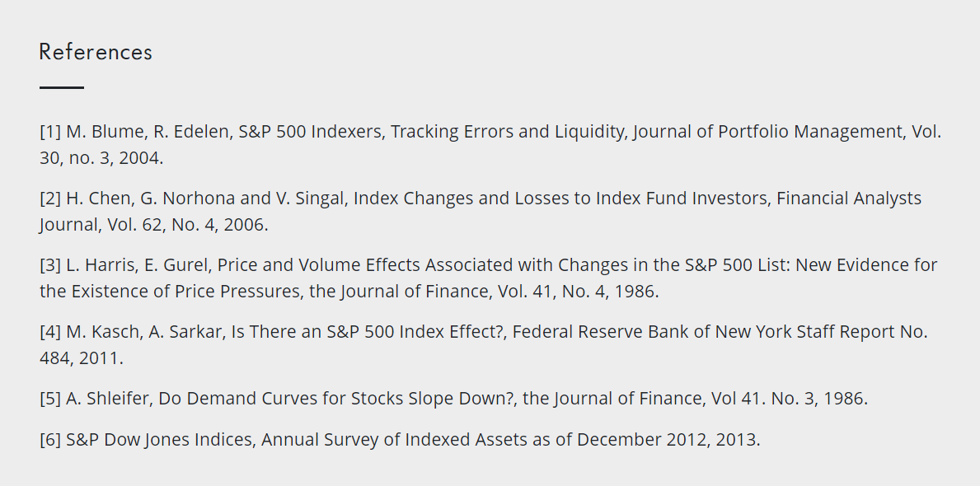Select reference [5] by A. Shleifer
This screenshot has width=980, height=486.
pyautogui.click(x=454, y=399)
